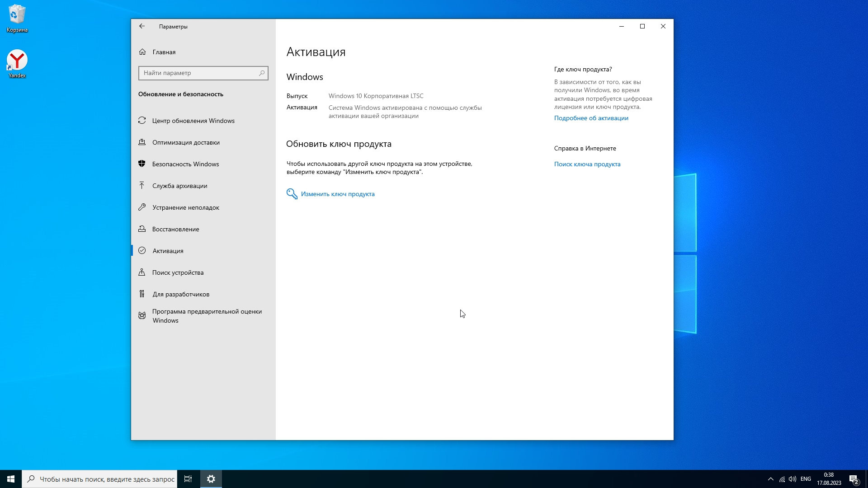Open Программа предварительной оценки Windows
The image size is (868, 488).
(x=207, y=316)
